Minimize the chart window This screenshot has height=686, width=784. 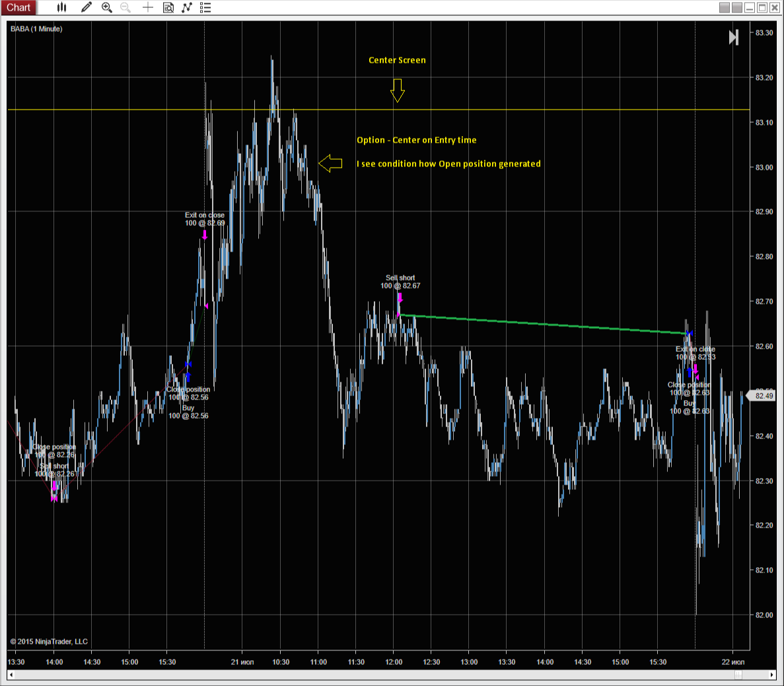point(750,7)
